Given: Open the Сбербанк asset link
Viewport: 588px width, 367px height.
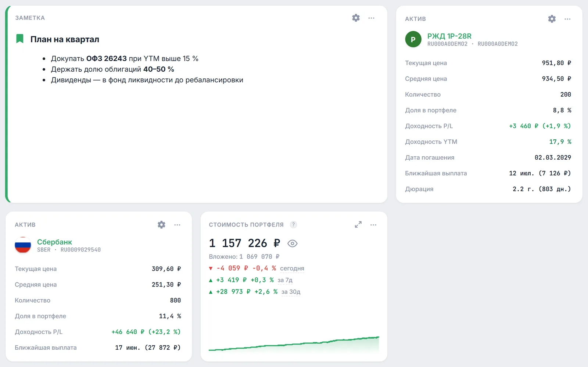Looking at the screenshot, I should click(54, 242).
